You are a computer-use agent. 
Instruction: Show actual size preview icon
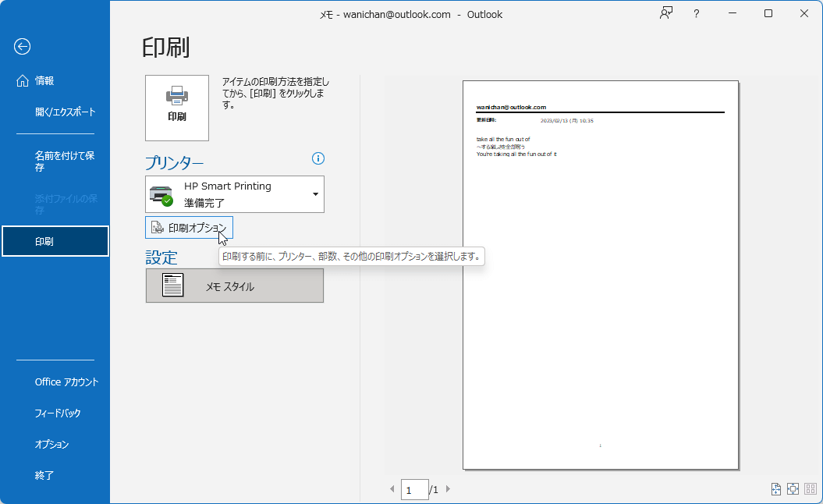coord(775,489)
